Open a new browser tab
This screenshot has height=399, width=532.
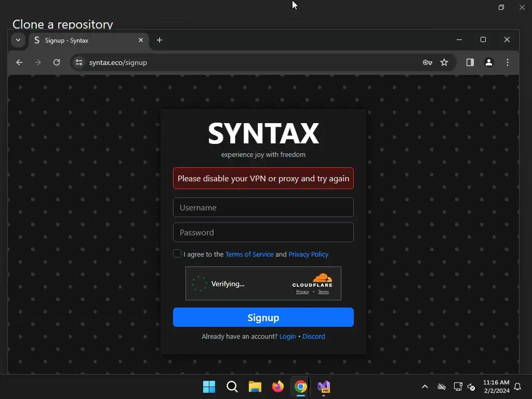[159, 41]
